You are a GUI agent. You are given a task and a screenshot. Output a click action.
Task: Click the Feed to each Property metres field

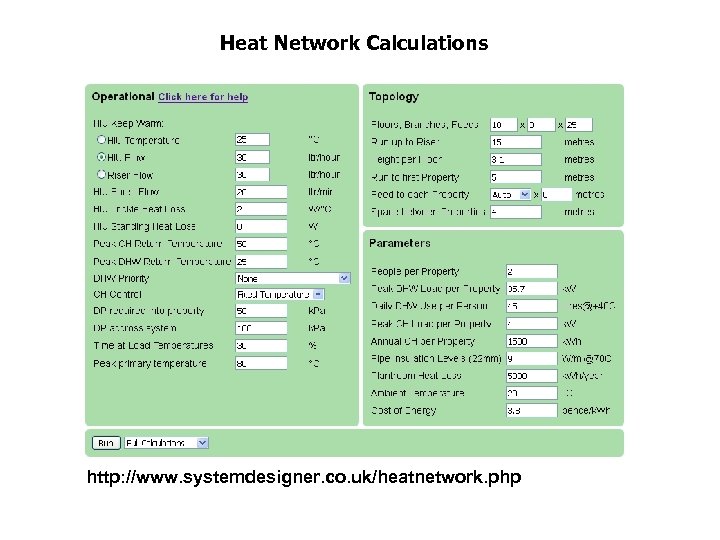[557, 195]
